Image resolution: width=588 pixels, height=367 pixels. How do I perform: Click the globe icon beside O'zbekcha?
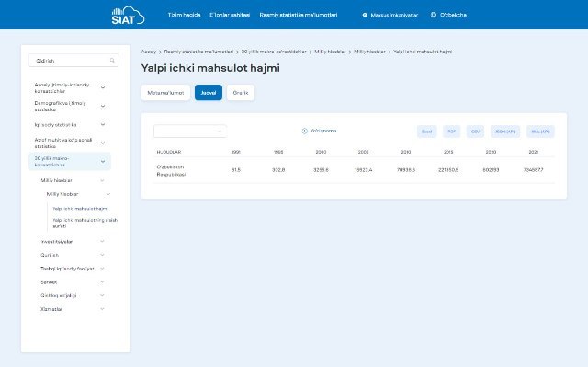point(434,15)
